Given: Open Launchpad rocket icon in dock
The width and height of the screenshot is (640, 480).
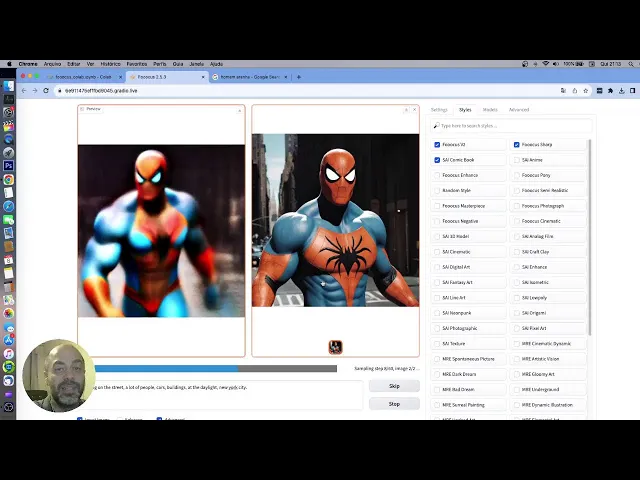Looking at the screenshot, I should click(9, 153).
